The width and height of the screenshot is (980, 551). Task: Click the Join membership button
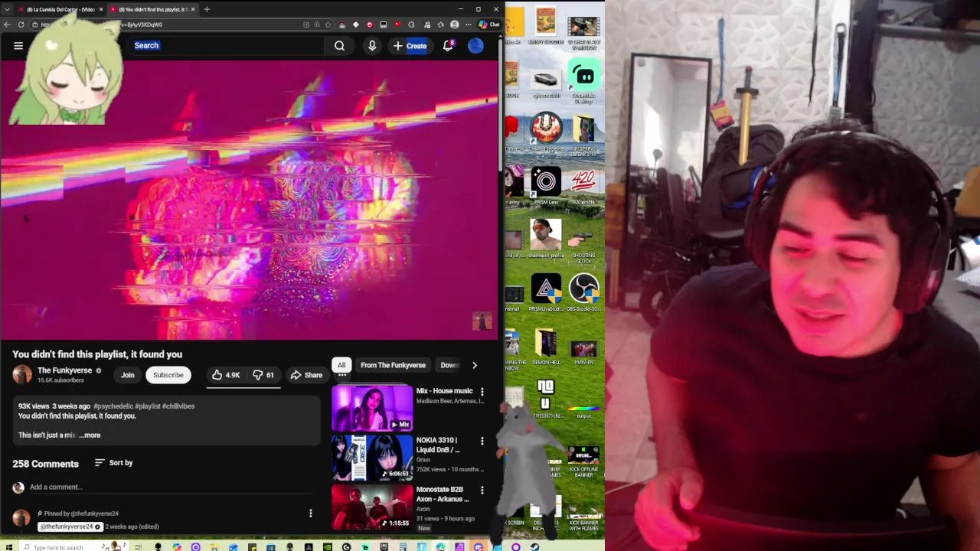coord(127,375)
